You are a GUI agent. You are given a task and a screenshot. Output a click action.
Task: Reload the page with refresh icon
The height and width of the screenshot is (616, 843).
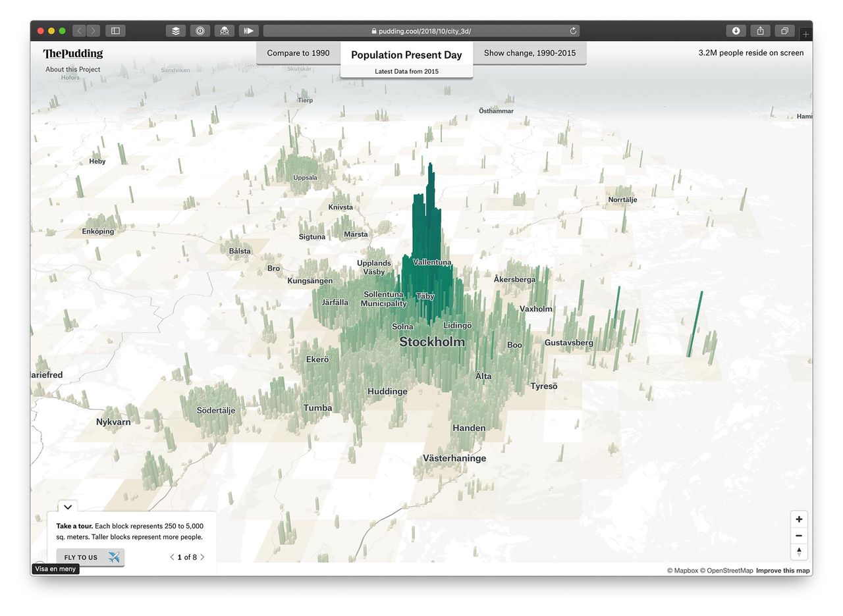click(573, 31)
